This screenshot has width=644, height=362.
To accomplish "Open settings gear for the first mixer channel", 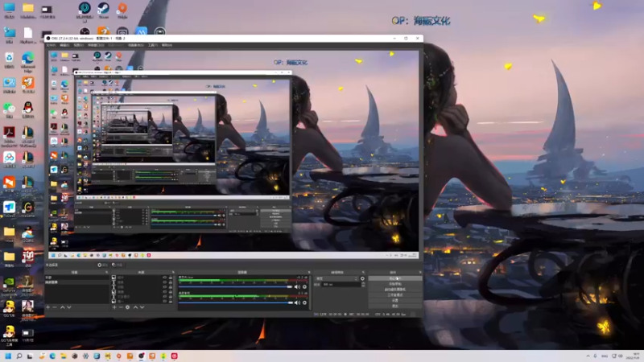I will coord(304,287).
